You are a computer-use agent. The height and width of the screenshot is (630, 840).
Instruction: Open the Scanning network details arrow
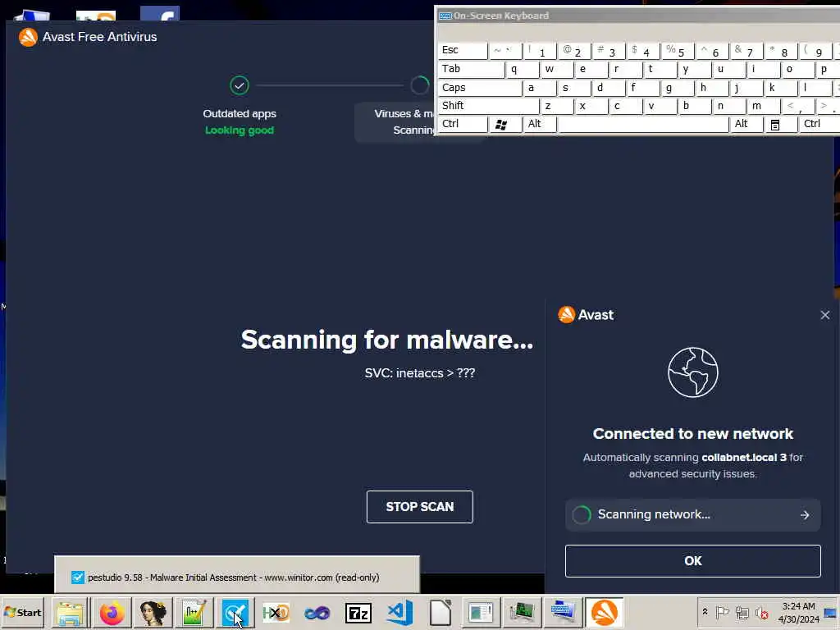click(x=805, y=515)
